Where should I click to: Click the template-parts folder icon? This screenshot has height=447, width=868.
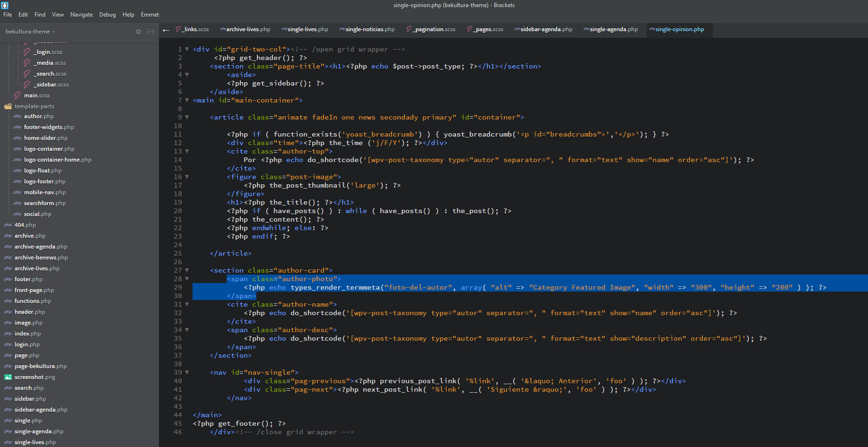pyautogui.click(x=8, y=106)
